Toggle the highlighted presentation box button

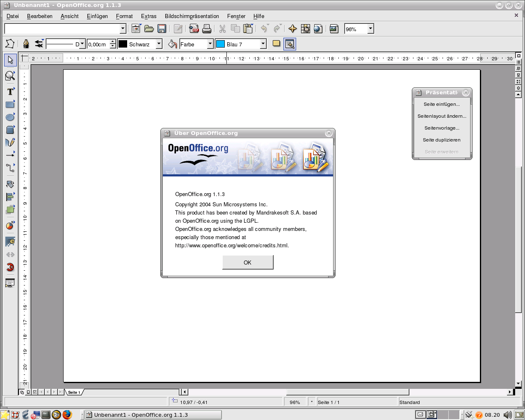(290, 44)
